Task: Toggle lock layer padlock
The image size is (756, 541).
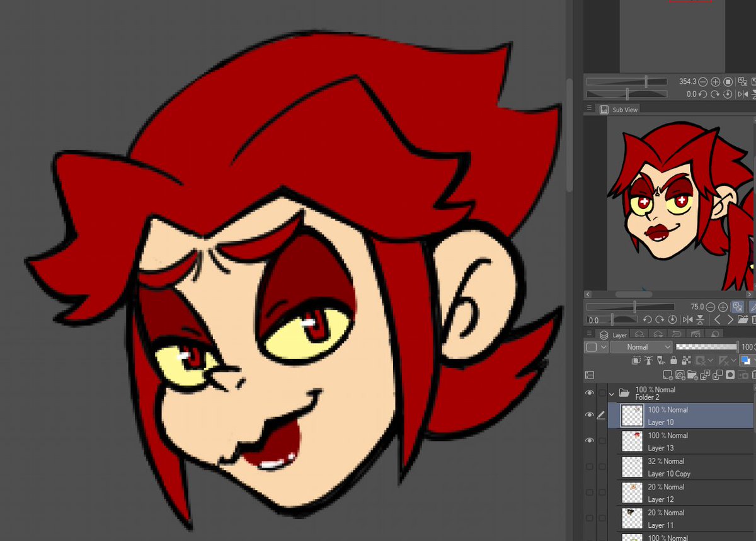Action: click(673, 361)
